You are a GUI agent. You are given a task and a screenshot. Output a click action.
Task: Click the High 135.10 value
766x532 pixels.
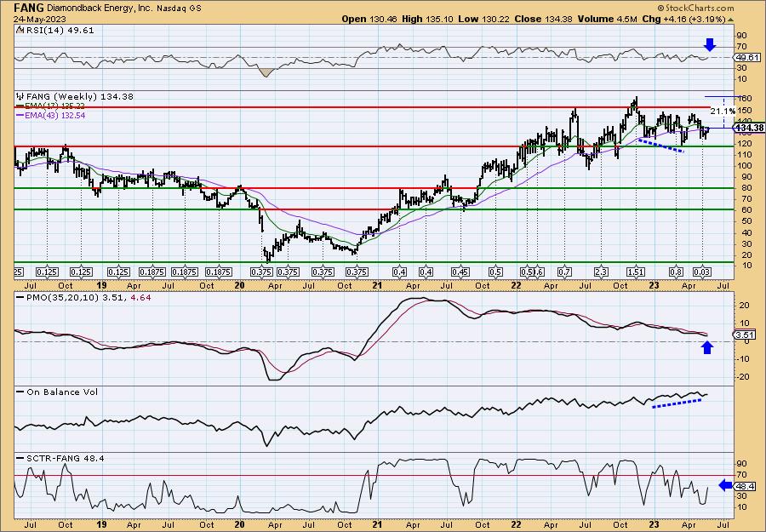coord(427,19)
